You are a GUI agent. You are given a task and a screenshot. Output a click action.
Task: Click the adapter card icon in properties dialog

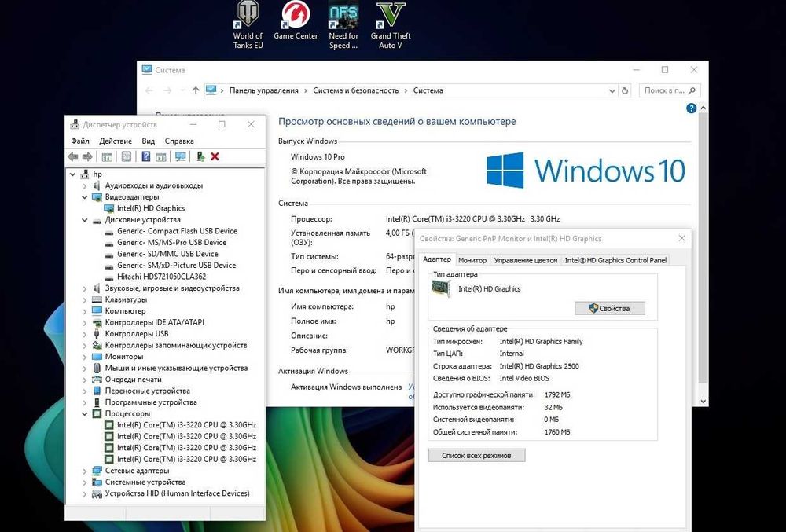[441, 289]
